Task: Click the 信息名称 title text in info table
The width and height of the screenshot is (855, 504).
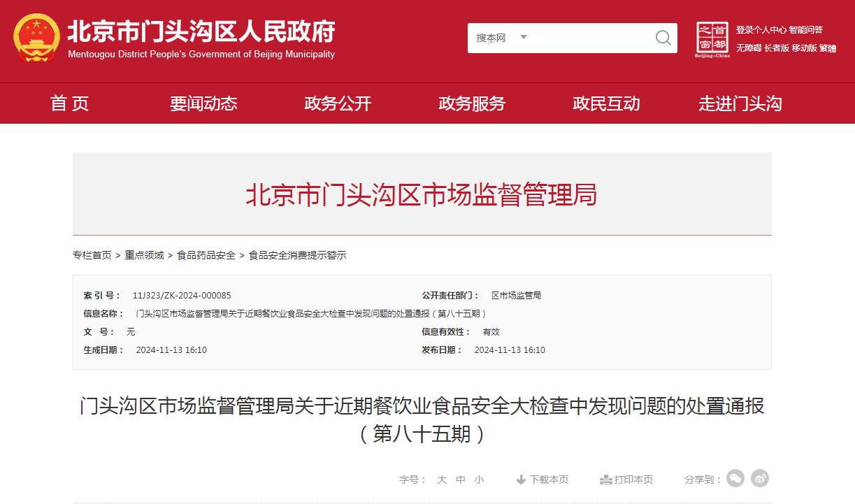Action: (311, 314)
